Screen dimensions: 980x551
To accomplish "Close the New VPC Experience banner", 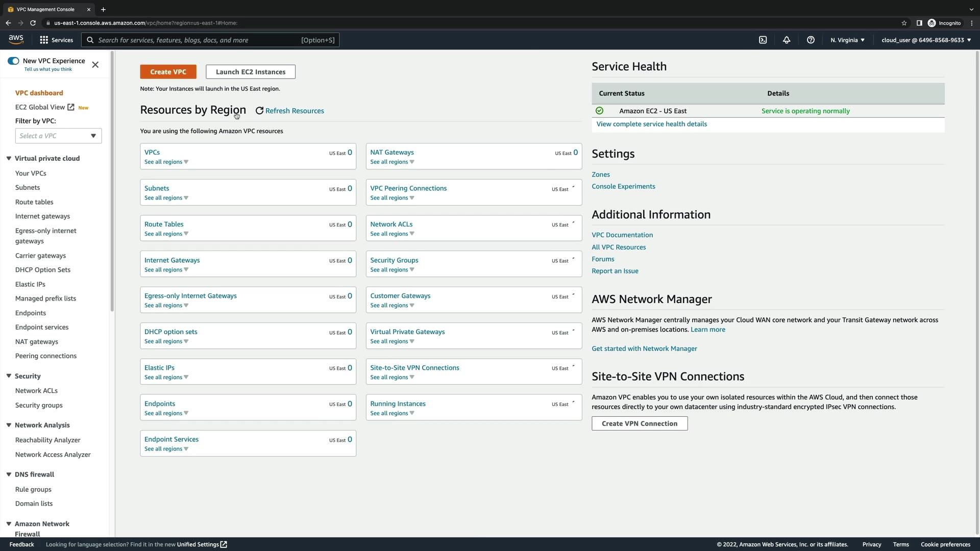I will coord(95,65).
